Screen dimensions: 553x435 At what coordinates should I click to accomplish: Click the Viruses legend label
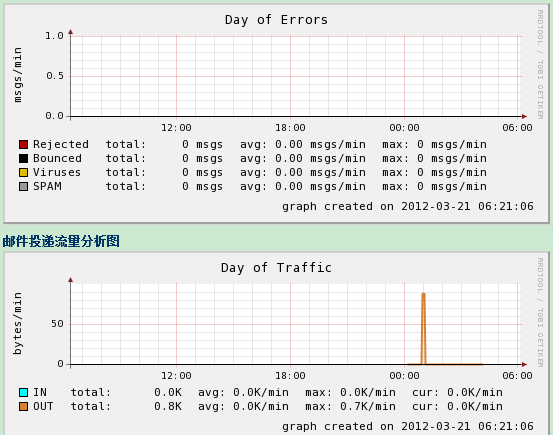[x=57, y=173]
